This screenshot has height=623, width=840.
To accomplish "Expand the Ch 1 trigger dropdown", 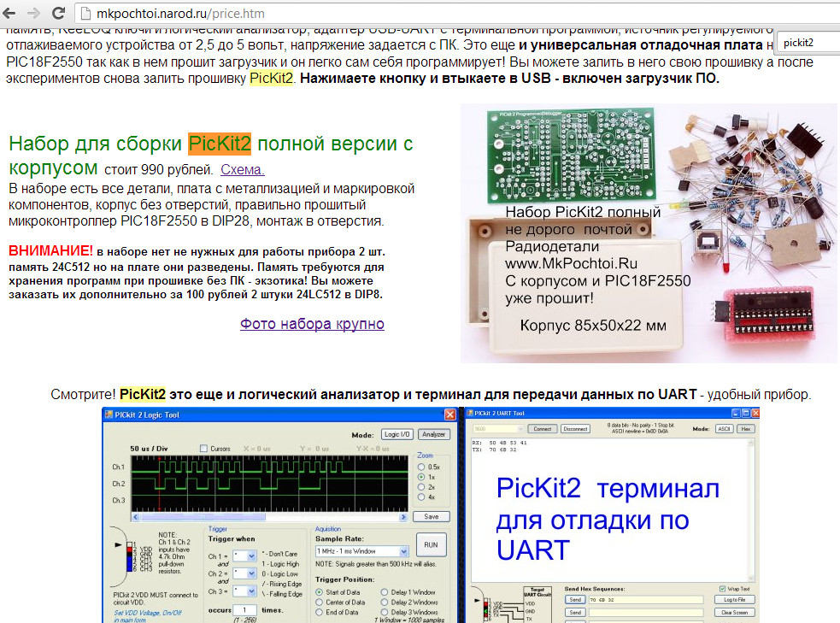I will point(251,556).
